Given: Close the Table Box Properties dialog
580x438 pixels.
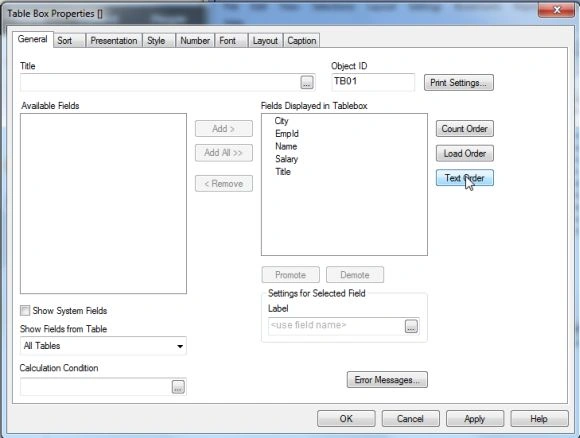Looking at the screenshot, I should [x=557, y=10].
